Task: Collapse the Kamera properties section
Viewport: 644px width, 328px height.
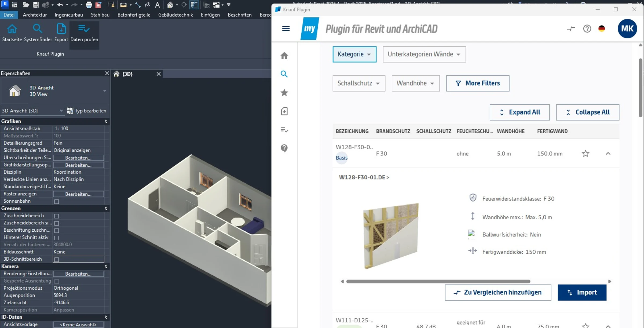Action: (x=106, y=266)
